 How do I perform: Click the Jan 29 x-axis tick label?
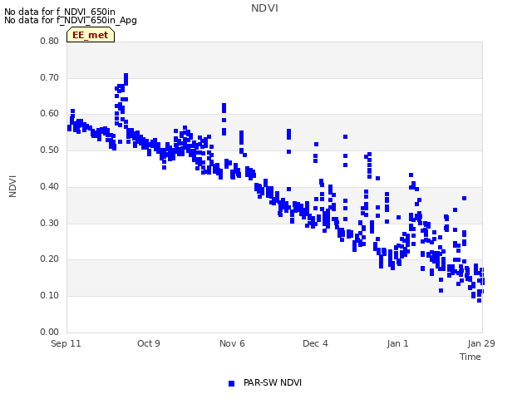coord(481,343)
